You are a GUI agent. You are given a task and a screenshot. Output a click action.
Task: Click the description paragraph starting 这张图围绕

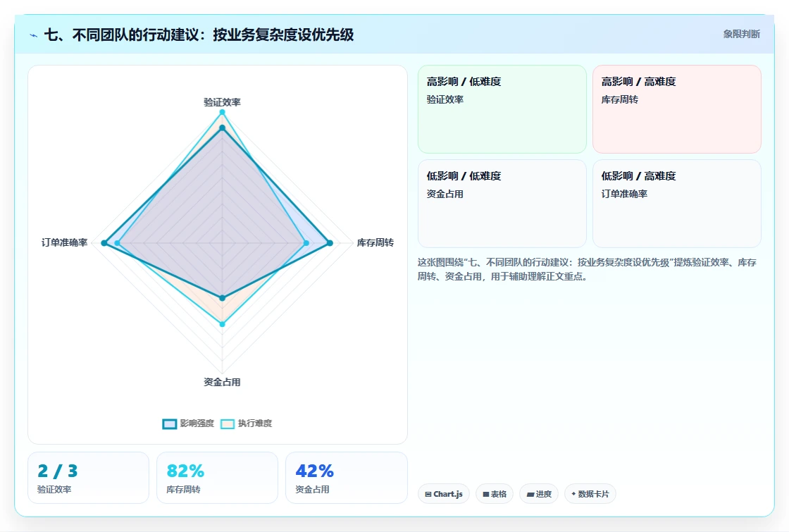coord(587,269)
